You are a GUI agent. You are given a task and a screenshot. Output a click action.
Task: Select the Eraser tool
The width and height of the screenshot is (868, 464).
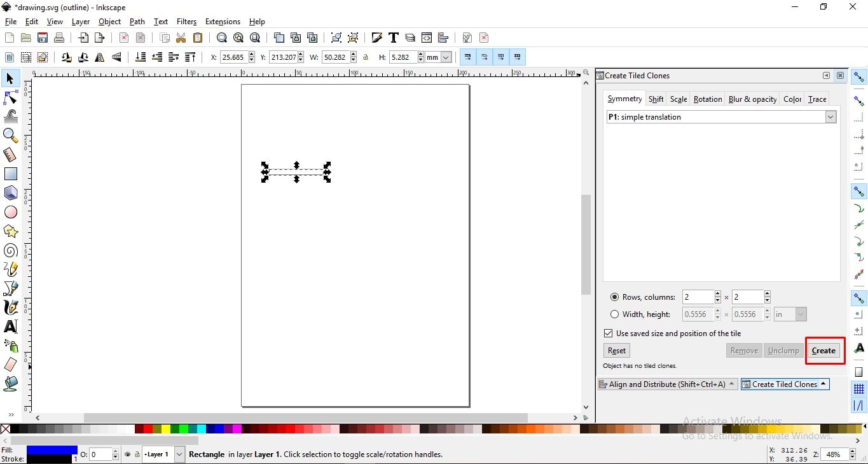pyautogui.click(x=10, y=365)
